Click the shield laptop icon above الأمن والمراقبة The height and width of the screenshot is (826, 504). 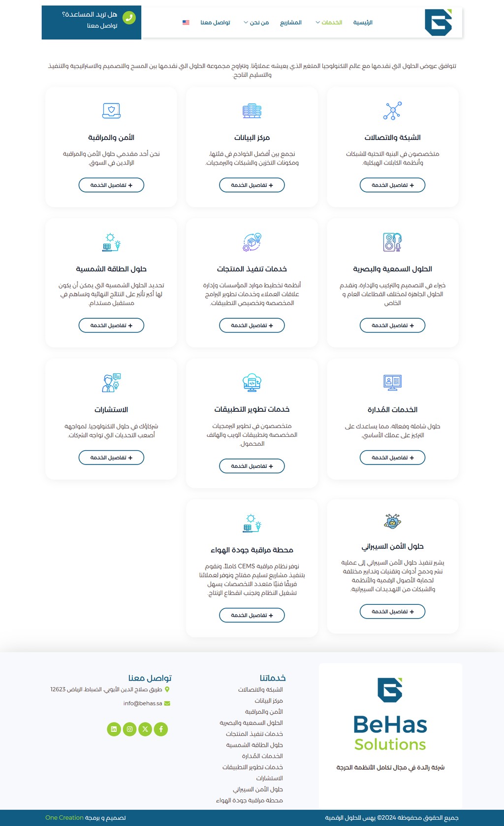click(111, 111)
